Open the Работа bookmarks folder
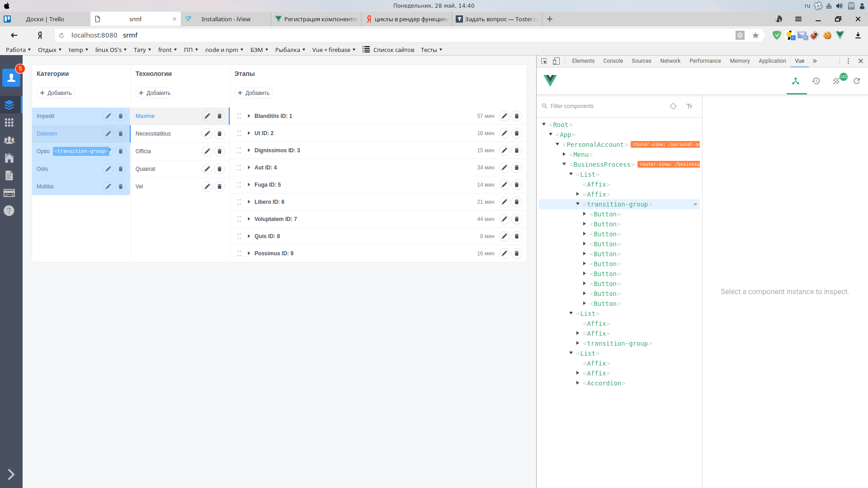868x488 pixels. point(18,50)
